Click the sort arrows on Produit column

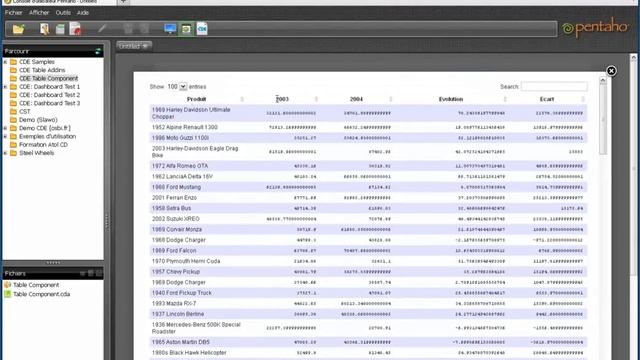[x=242, y=99]
